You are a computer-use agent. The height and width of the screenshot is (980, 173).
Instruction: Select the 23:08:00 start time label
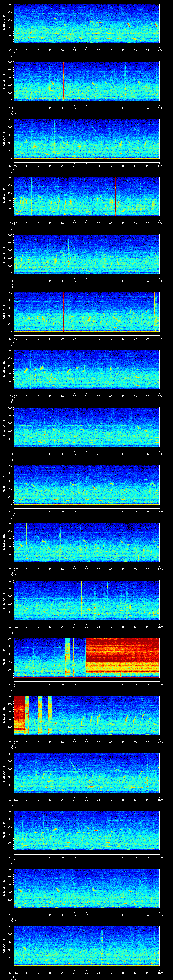(14, 454)
